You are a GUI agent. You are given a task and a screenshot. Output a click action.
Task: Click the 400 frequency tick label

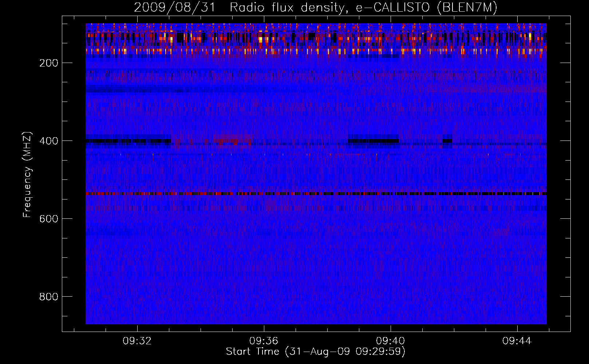(49, 141)
